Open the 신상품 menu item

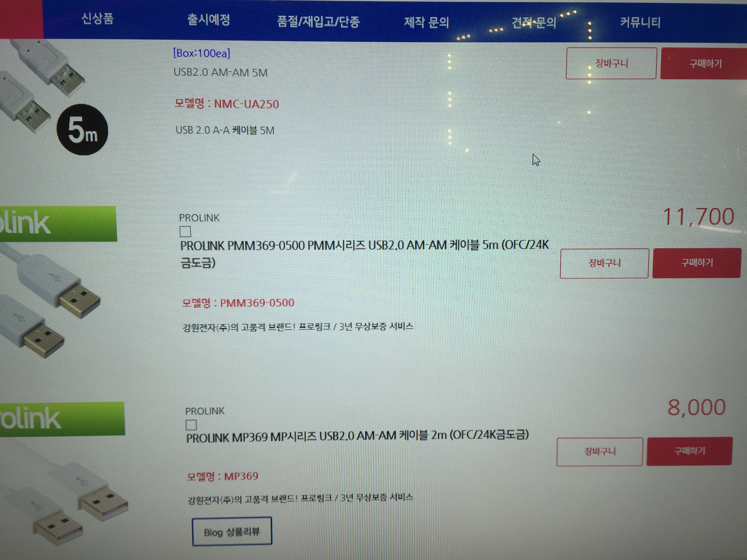97,18
